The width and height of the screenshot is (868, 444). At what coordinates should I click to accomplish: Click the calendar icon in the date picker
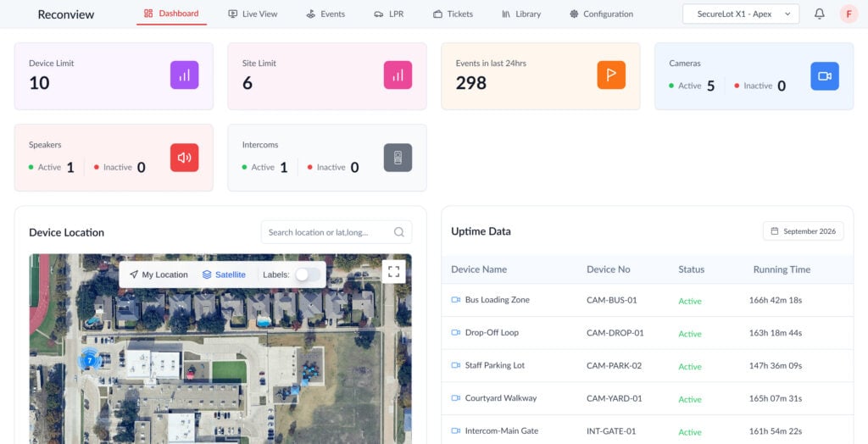(x=775, y=230)
